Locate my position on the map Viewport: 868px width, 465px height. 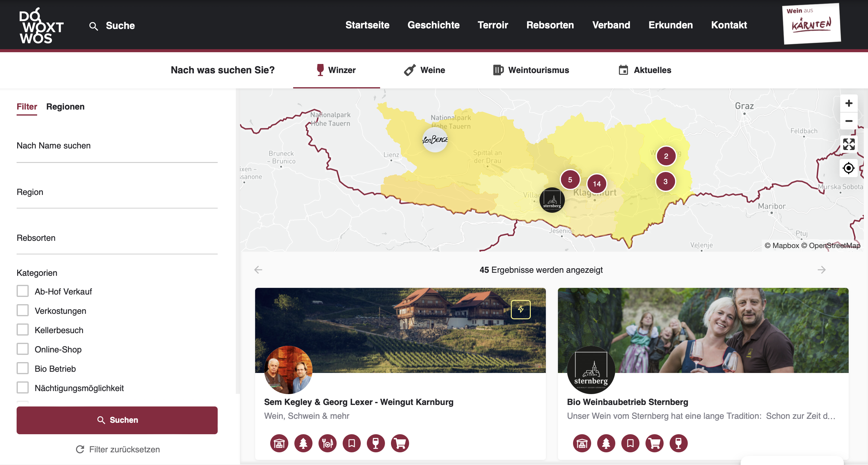(x=848, y=168)
